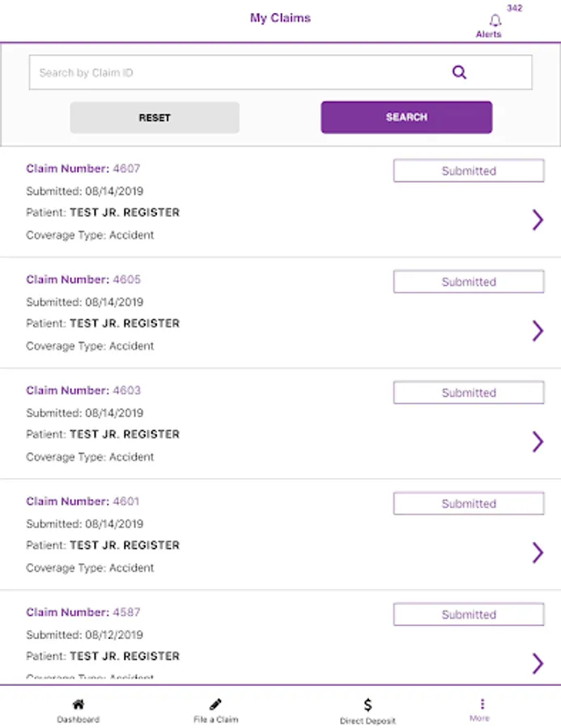Click the Submitted status for claim 4603

click(469, 393)
